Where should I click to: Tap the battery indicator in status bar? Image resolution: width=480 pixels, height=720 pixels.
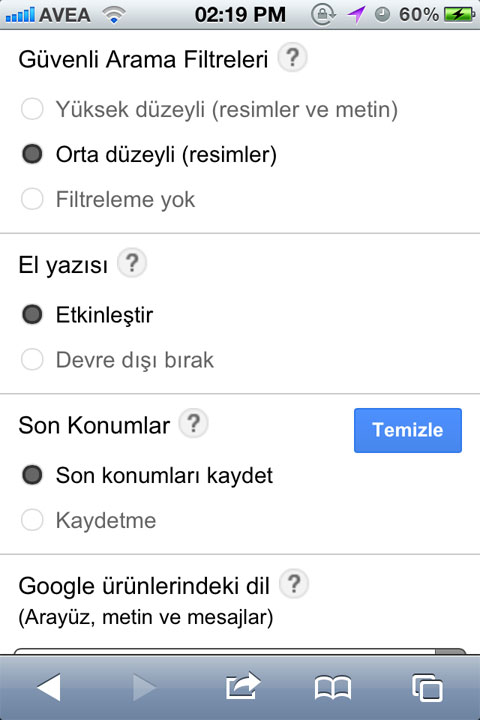coord(459,15)
